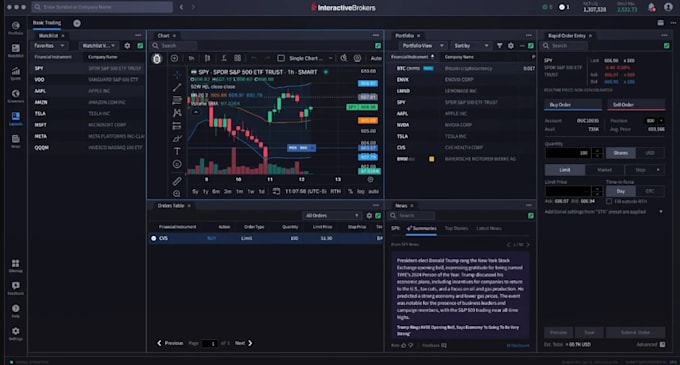The image size is (680, 365).
Task: Add symbol to chart with plus circle icon
Action: click(x=174, y=58)
